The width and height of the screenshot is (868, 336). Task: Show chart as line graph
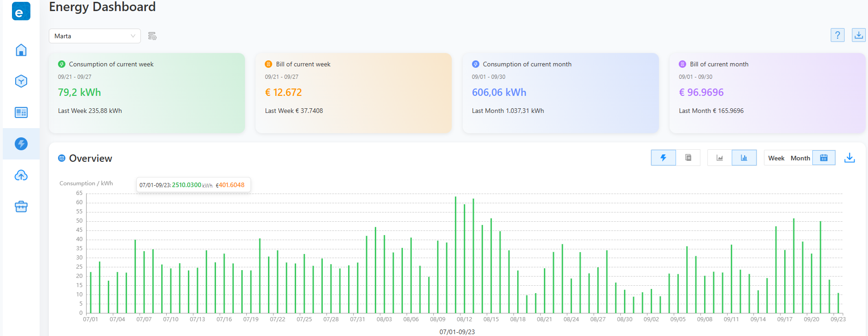720,158
